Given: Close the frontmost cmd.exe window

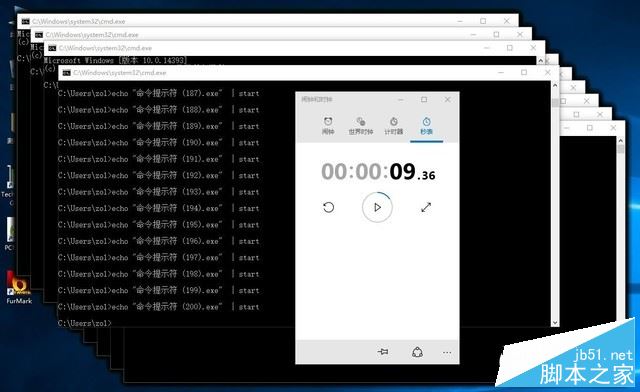Looking at the screenshot, I should [x=547, y=73].
